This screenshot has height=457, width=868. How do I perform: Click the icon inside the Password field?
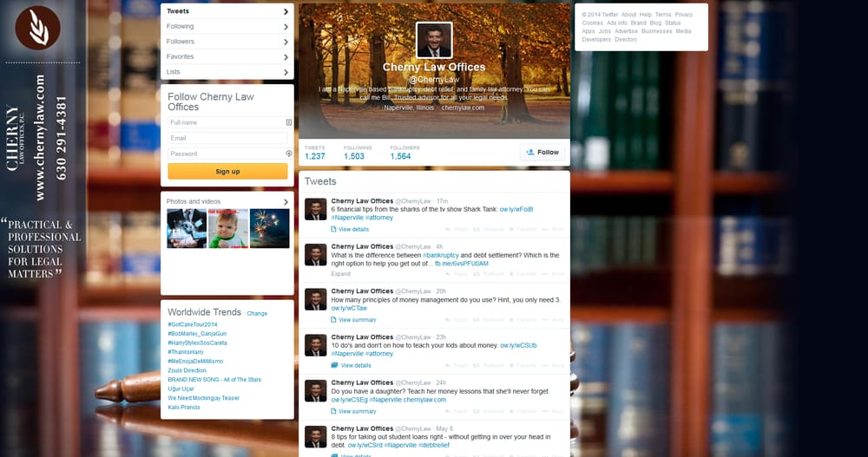(x=289, y=153)
